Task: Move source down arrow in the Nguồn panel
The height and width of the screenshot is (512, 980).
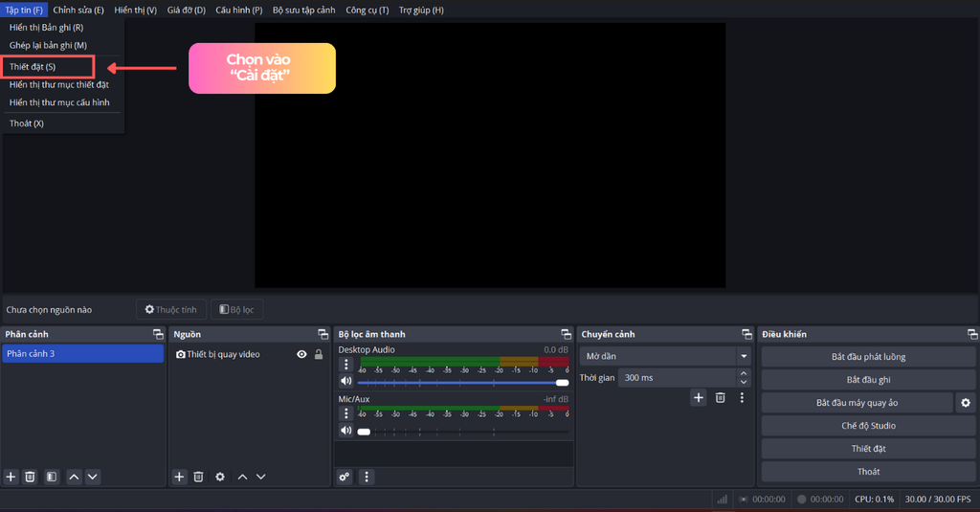Action: click(260, 477)
